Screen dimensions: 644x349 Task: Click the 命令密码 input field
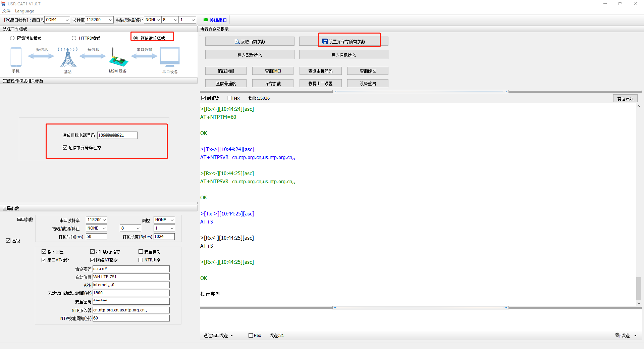point(131,269)
